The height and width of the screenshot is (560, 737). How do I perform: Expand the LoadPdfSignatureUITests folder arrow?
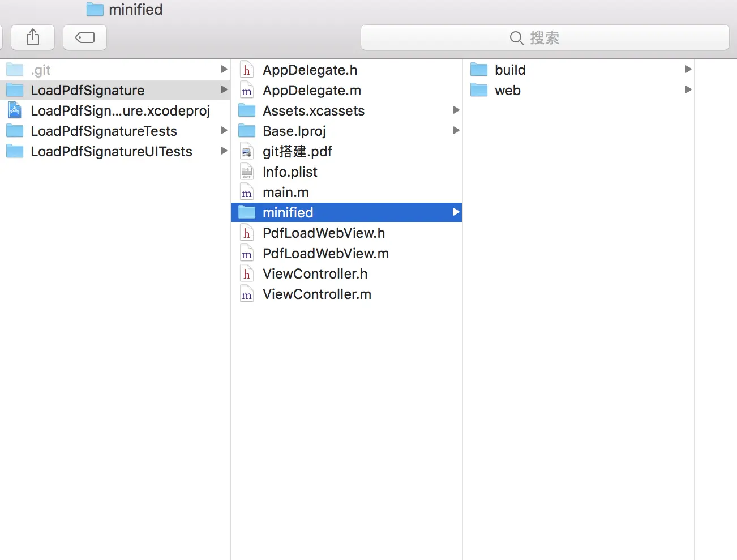(x=224, y=151)
